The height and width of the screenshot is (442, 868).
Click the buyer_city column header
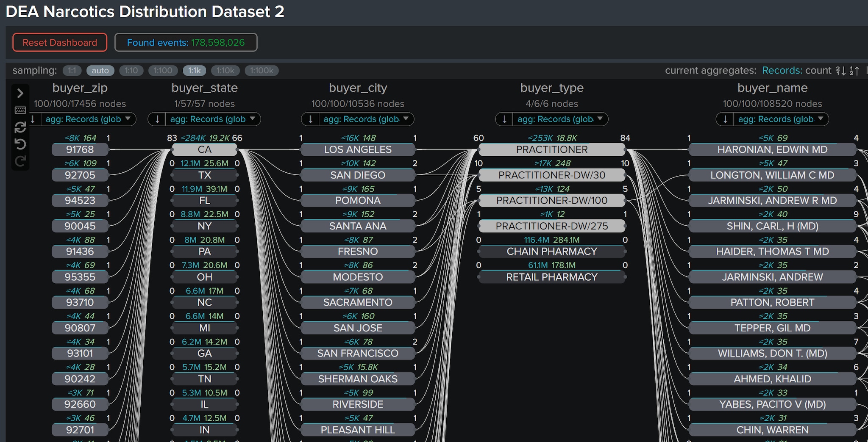(x=358, y=88)
